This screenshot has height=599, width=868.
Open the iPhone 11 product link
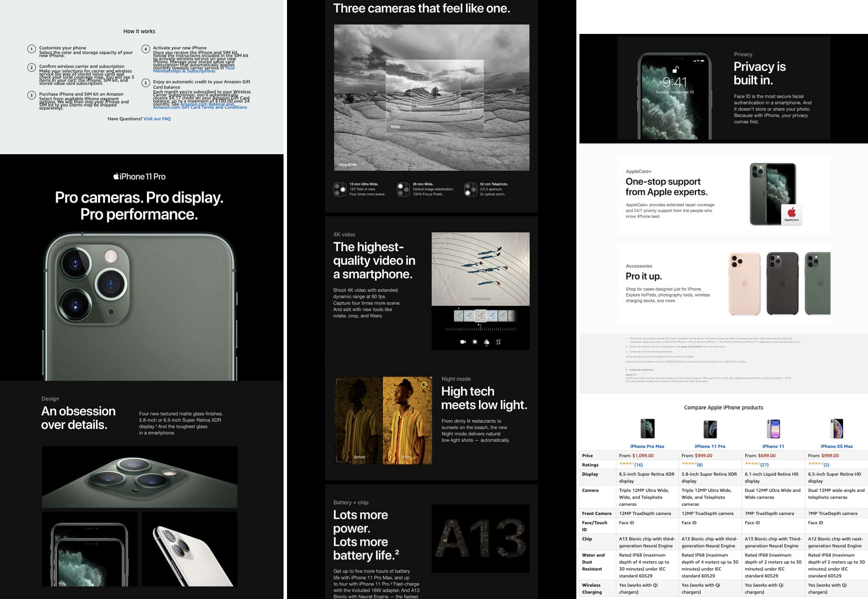click(773, 446)
